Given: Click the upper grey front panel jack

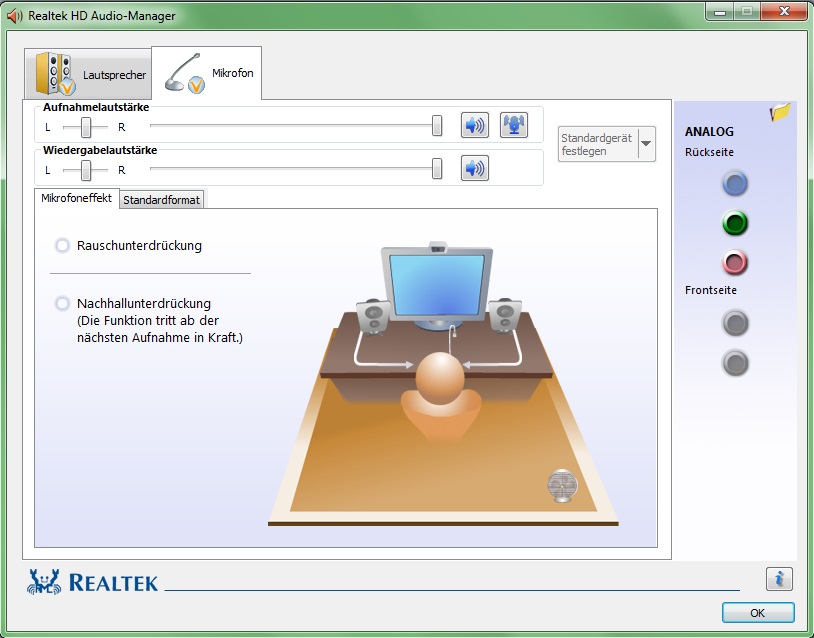Looking at the screenshot, I should 735,323.
